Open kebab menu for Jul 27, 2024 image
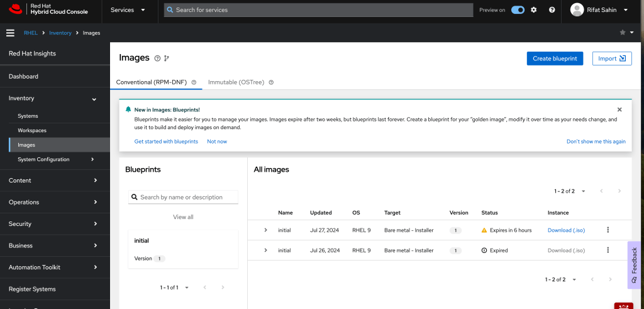The height and width of the screenshot is (309, 644). click(x=608, y=230)
